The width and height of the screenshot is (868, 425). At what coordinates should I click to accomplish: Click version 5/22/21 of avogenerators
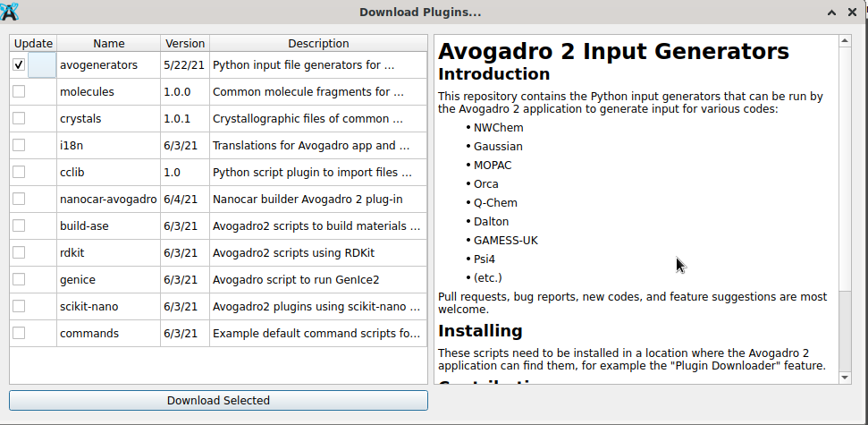tap(185, 64)
